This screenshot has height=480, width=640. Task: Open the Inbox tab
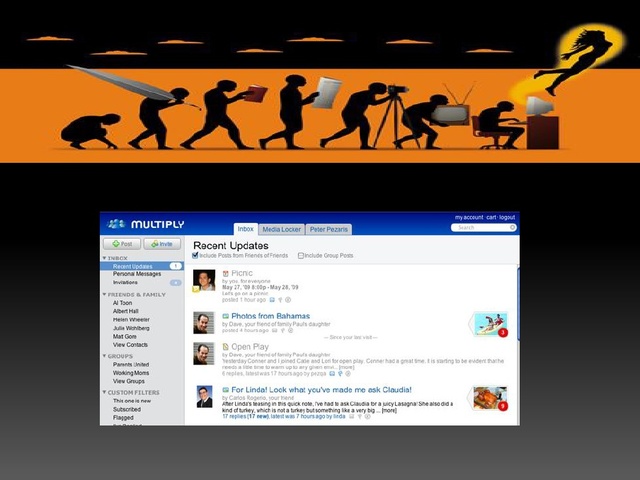tap(246, 229)
